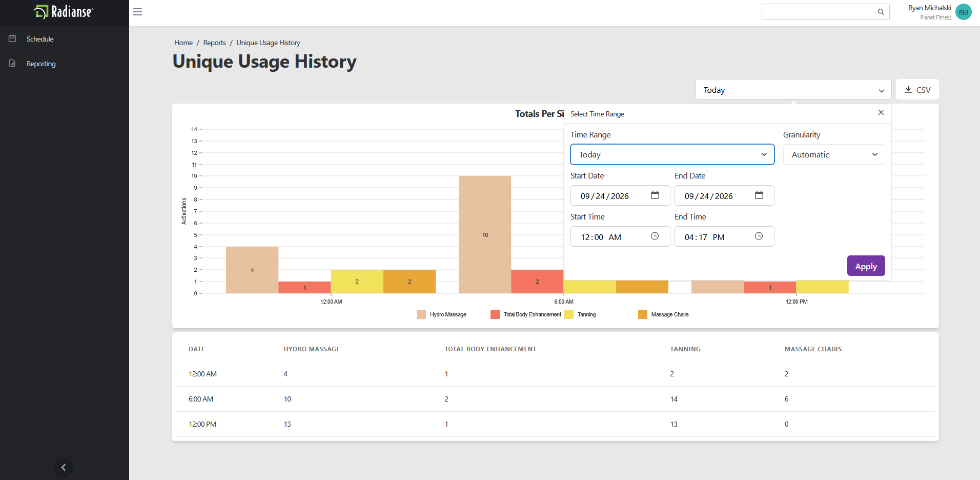Click the Hydro Massage column header
This screenshot has width=980, height=480.
[312, 349]
